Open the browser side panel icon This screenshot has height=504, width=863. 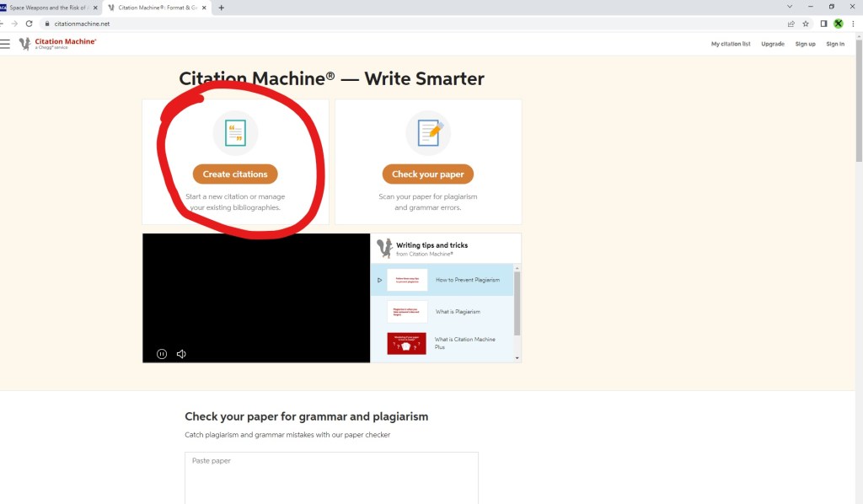823,24
